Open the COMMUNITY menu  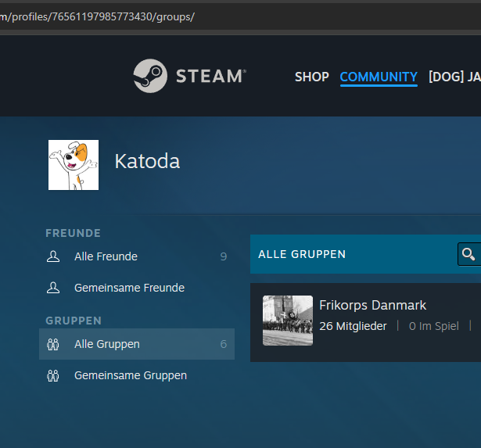(379, 77)
